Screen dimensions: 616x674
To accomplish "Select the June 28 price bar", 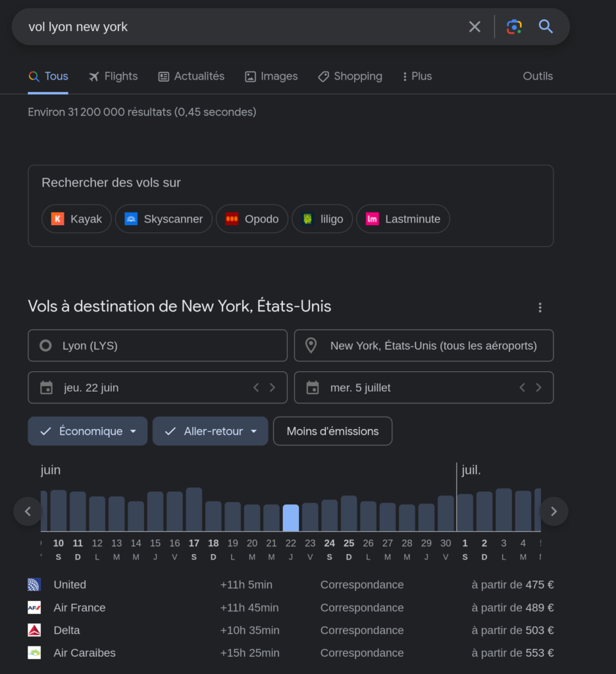I will tap(407, 518).
